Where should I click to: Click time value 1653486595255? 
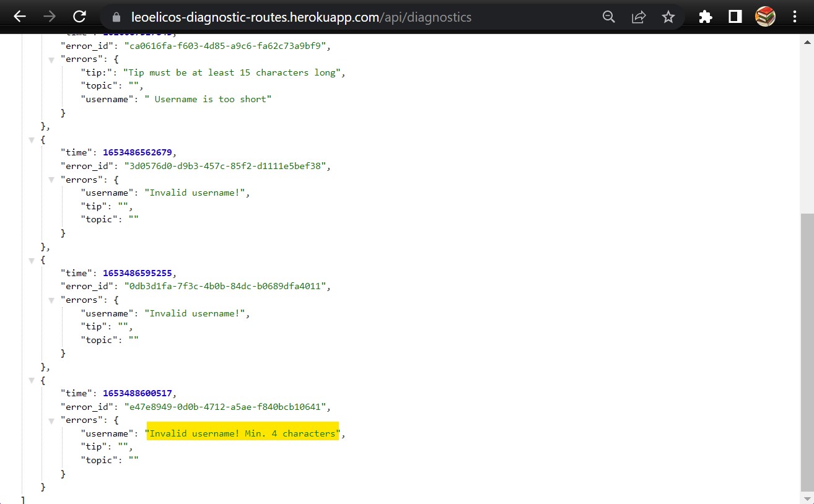click(x=139, y=273)
